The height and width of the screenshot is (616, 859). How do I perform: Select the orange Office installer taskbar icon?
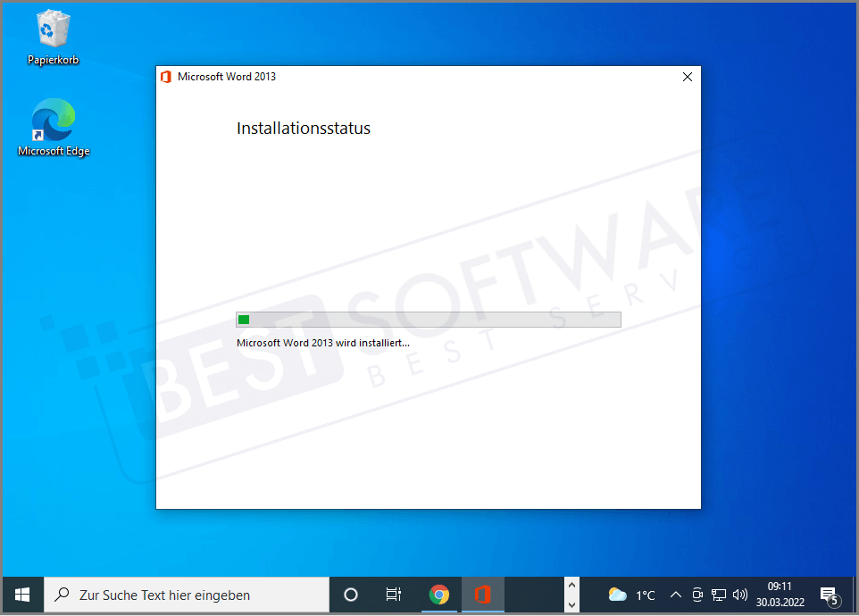coord(483,594)
